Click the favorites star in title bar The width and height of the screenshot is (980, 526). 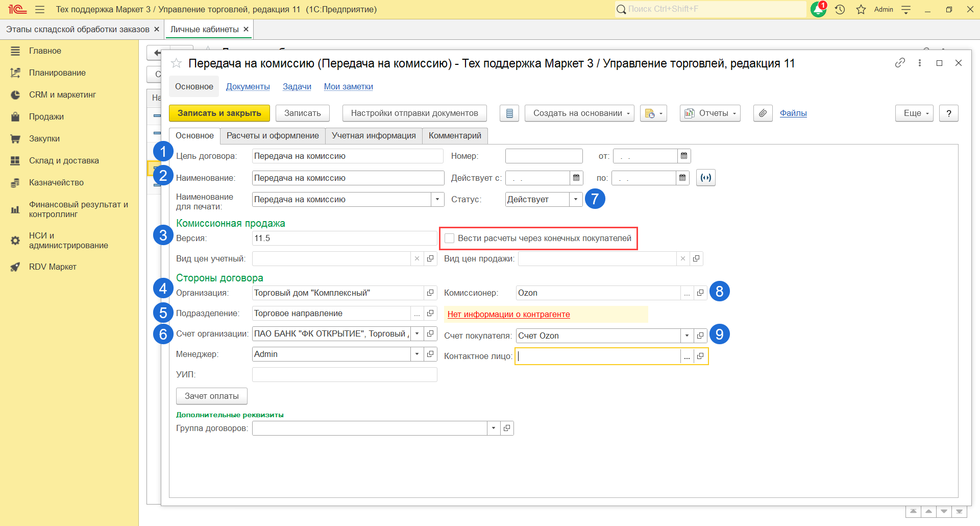coord(861,10)
